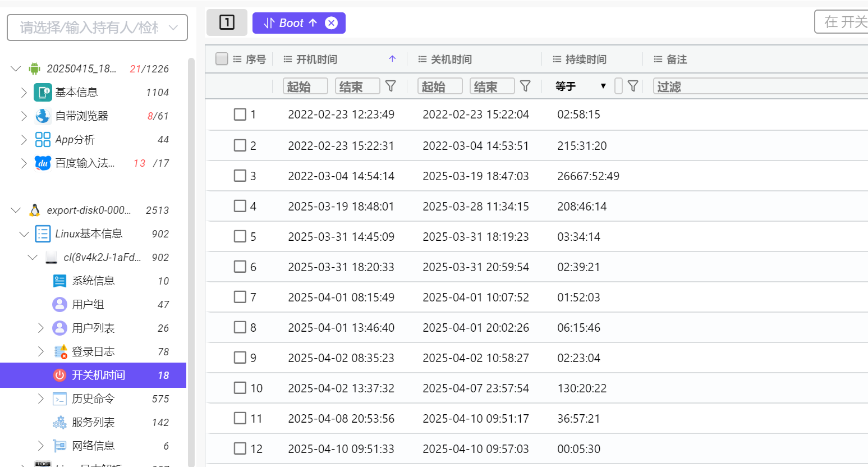This screenshot has height=467, width=868.
Task: Click the 开机时间 结束 filter field
Action: [x=357, y=86]
